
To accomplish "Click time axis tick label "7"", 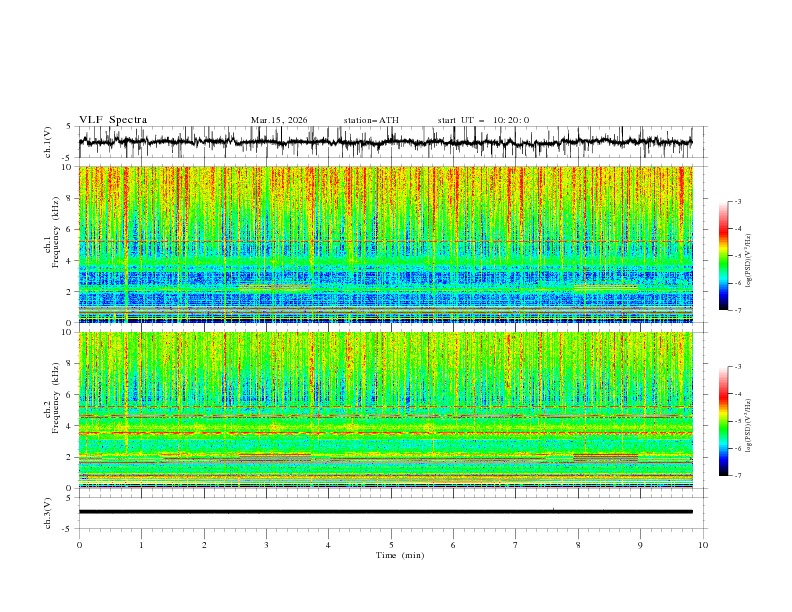I will (x=515, y=545).
